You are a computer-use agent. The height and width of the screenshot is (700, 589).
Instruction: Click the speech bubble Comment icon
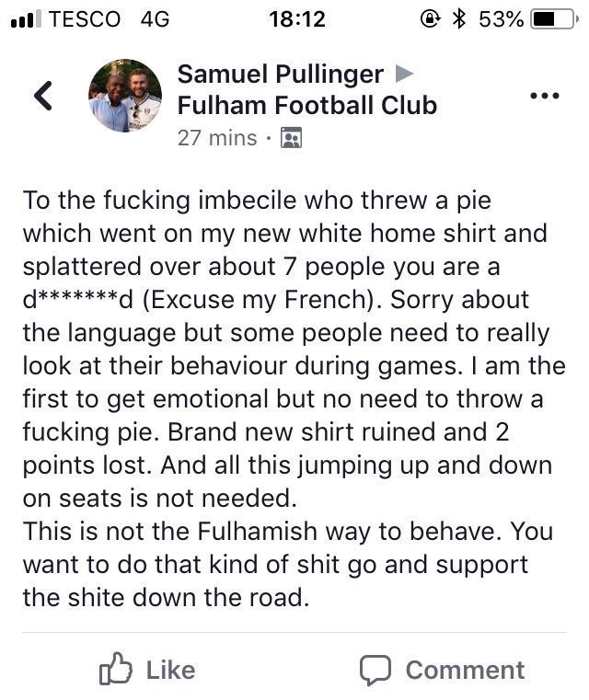[x=375, y=670]
